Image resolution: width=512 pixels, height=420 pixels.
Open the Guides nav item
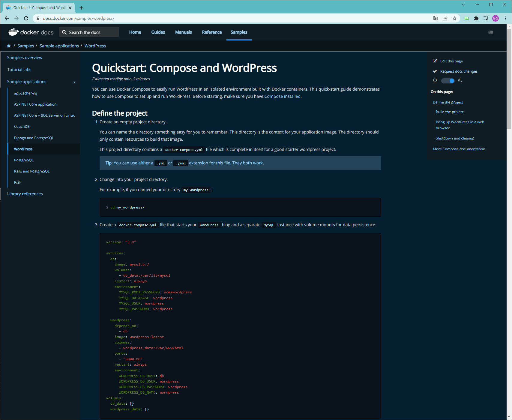[x=158, y=32]
